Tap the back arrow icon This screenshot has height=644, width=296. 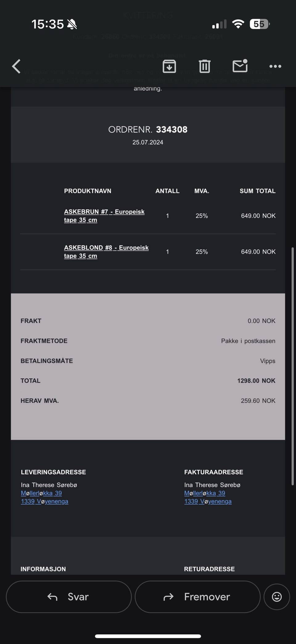[16, 66]
